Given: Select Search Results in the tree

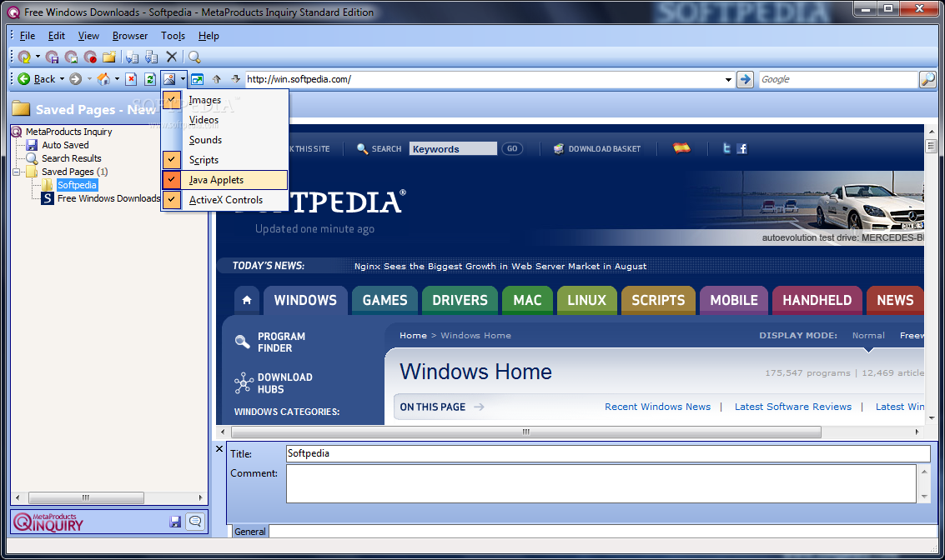Looking at the screenshot, I should tap(71, 158).
